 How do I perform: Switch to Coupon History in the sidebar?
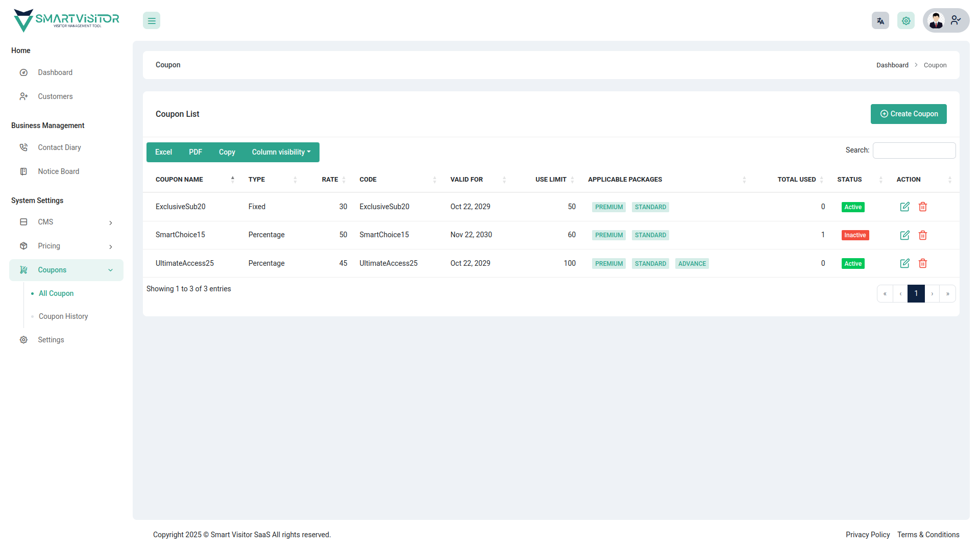click(63, 316)
